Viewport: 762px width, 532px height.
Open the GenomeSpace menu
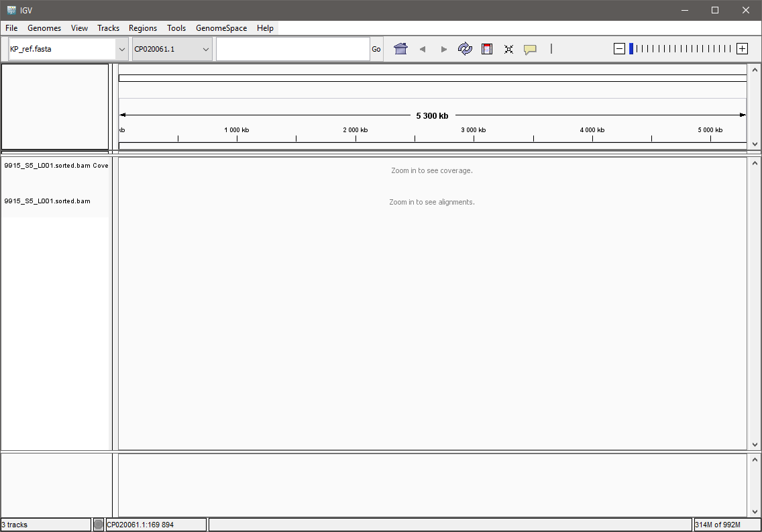coord(221,28)
